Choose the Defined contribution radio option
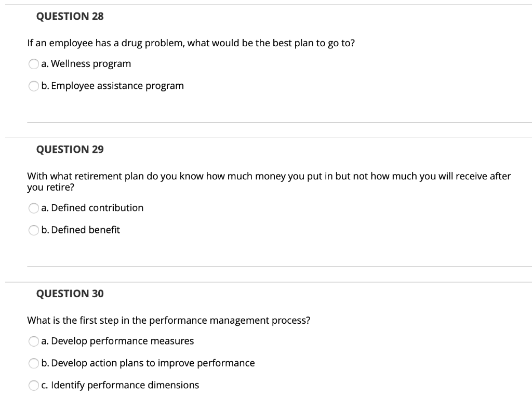Viewport: 532px width, 409px height. click(34, 208)
